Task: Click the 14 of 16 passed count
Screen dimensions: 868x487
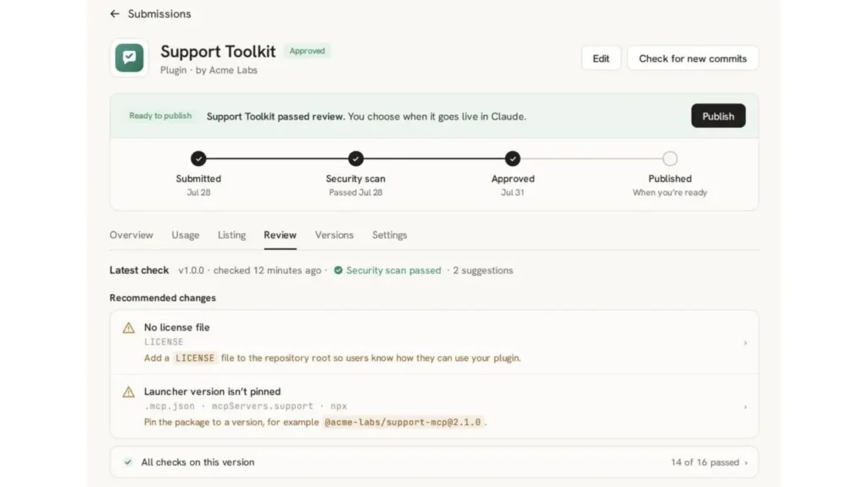Action: click(704, 462)
